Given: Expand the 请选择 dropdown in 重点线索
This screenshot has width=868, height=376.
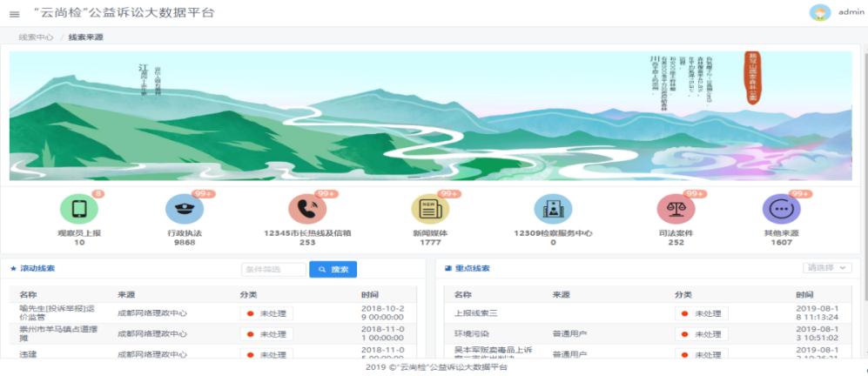Looking at the screenshot, I should tap(827, 268).
